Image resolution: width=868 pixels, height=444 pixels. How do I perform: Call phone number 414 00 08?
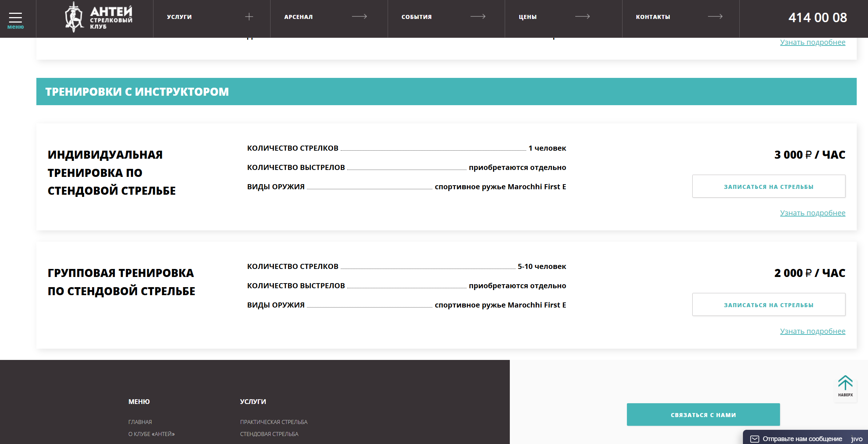click(x=817, y=17)
